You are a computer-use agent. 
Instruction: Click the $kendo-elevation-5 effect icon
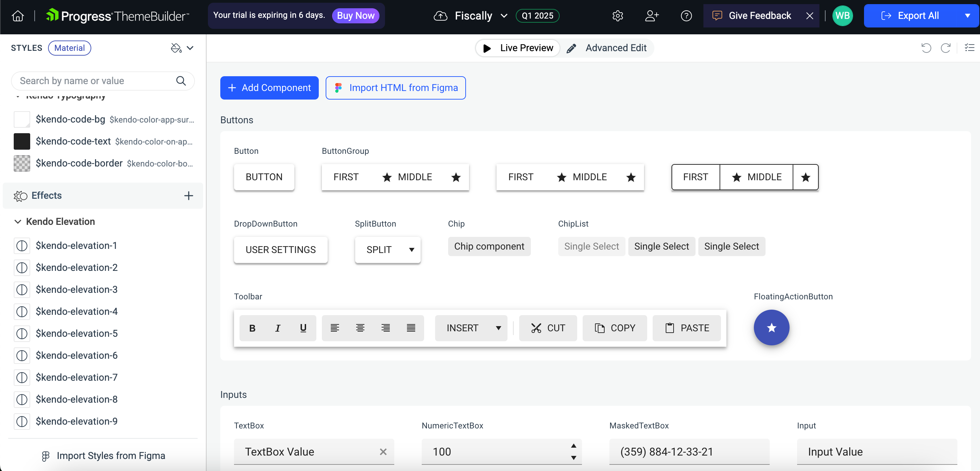pyautogui.click(x=22, y=334)
